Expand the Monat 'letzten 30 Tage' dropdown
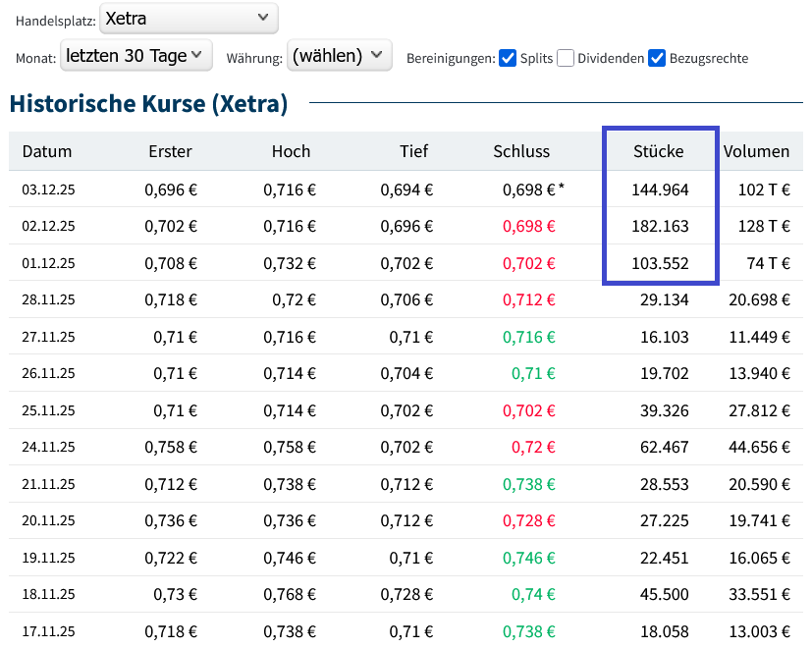 (136, 56)
